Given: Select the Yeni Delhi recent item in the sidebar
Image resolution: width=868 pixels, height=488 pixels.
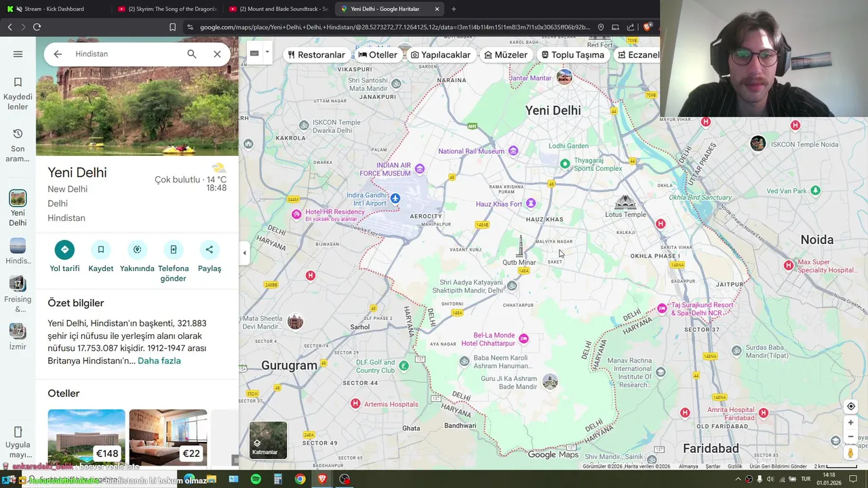Looking at the screenshot, I should point(18,209).
